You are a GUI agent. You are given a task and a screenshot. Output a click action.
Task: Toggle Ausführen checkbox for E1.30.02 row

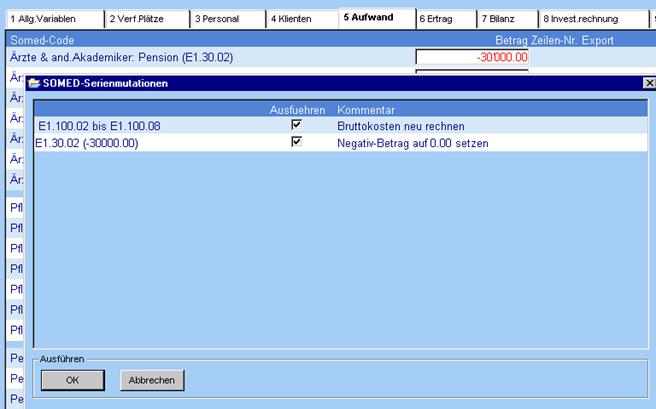[296, 143]
